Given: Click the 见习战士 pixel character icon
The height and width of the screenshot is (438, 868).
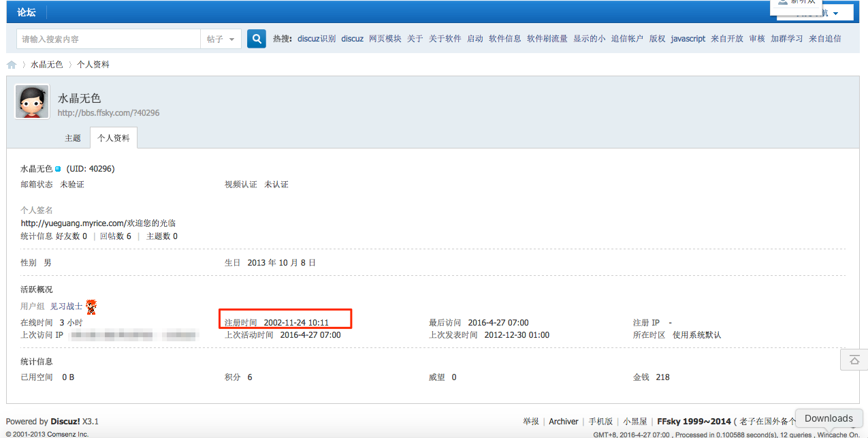Looking at the screenshot, I should [91, 307].
